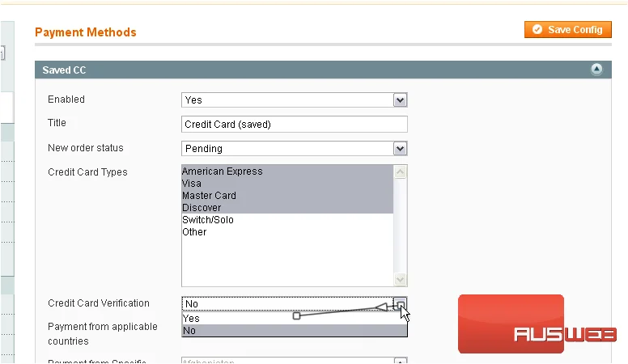628x364 pixels.
Task: Click the Credit Card Types scroll up arrow
Action: 400,171
